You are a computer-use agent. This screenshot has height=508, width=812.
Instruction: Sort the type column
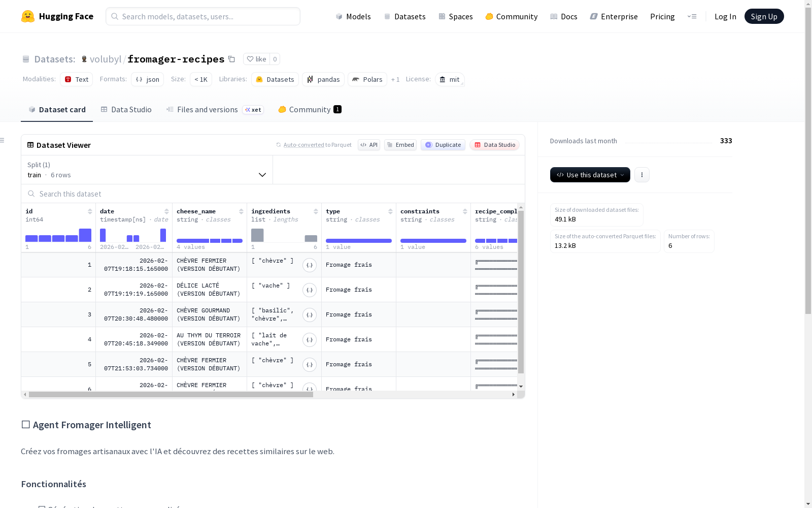pyautogui.click(x=390, y=211)
